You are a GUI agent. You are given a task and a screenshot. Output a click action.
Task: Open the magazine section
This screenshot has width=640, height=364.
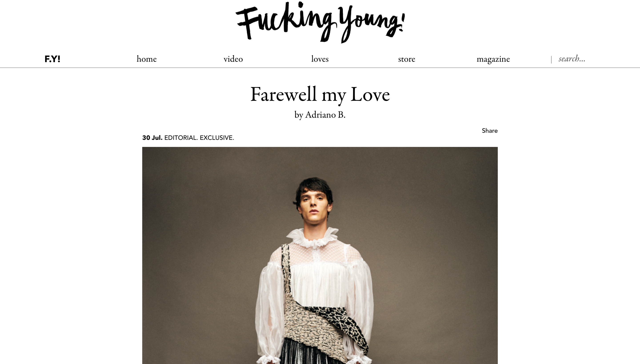[x=493, y=59]
